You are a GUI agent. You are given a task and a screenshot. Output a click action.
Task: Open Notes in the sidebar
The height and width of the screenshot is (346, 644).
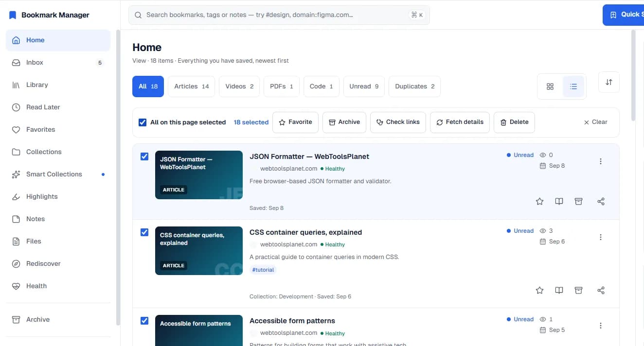click(58, 219)
